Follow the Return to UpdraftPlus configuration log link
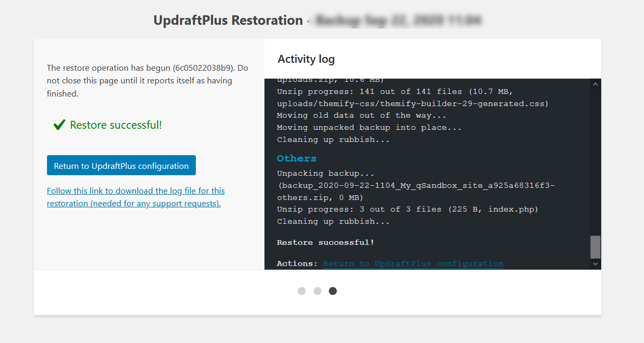This screenshot has width=644, height=343. [413, 263]
